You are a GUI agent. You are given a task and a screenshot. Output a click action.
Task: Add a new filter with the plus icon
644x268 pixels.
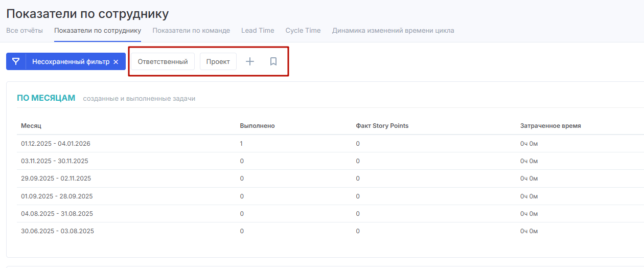coord(250,61)
